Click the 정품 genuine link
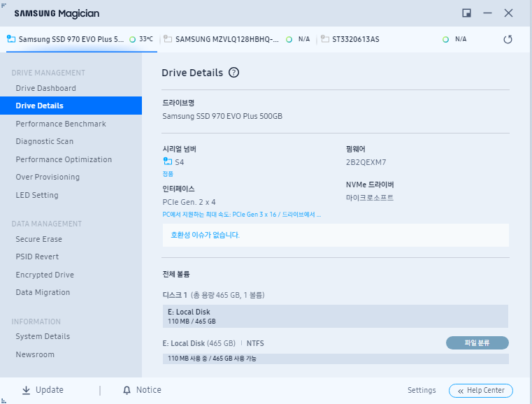532x404 pixels. [168, 174]
